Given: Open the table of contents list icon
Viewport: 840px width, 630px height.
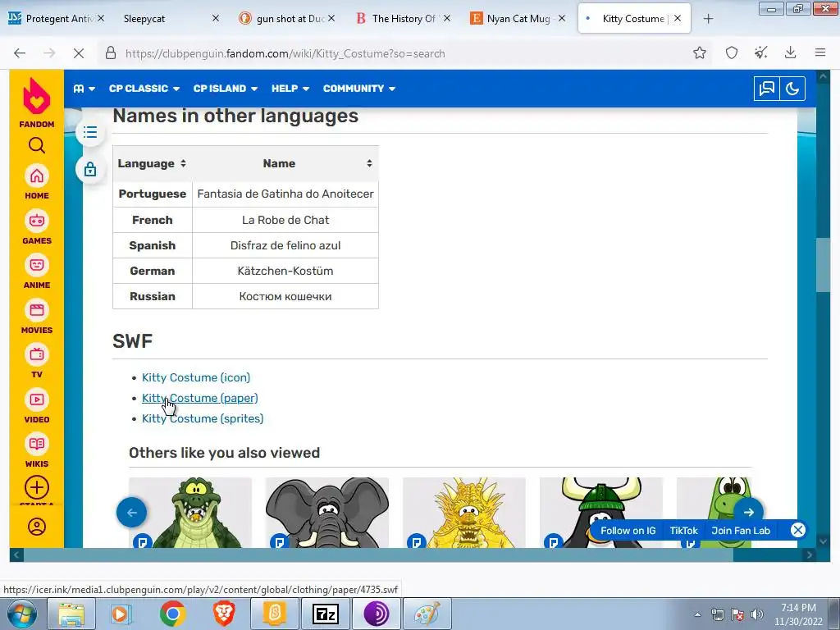Looking at the screenshot, I should 90,132.
